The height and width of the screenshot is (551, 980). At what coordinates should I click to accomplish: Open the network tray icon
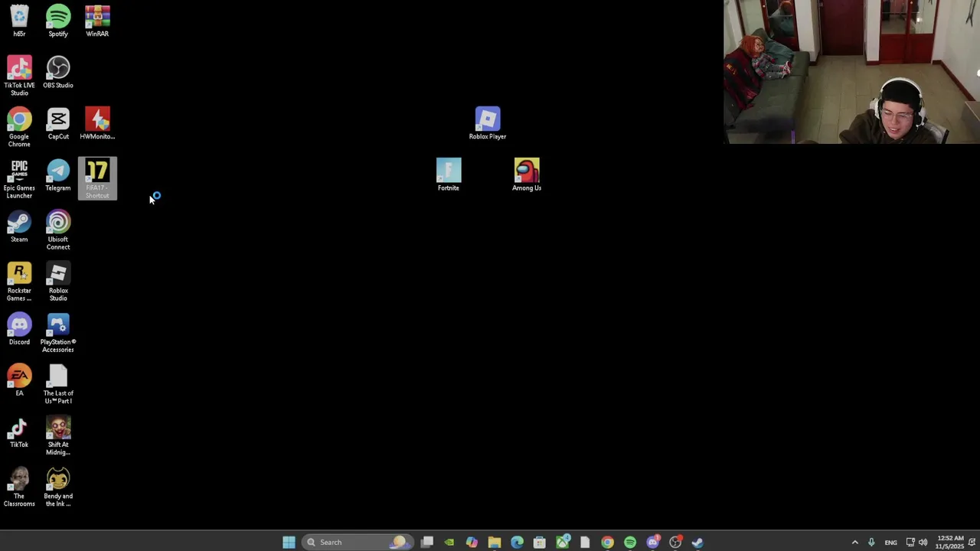tap(910, 542)
